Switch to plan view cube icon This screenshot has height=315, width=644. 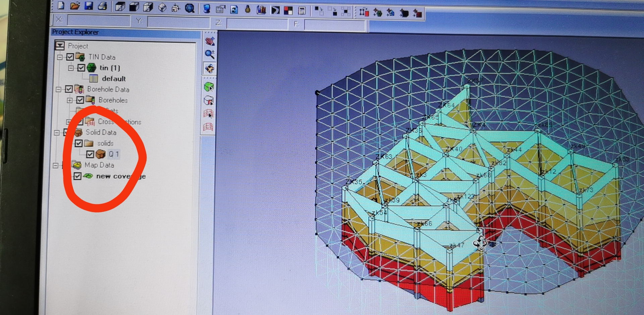[x=120, y=7]
